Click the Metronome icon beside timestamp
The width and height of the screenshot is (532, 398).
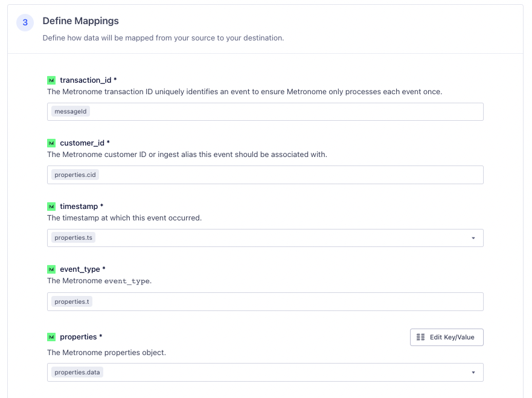(x=51, y=207)
